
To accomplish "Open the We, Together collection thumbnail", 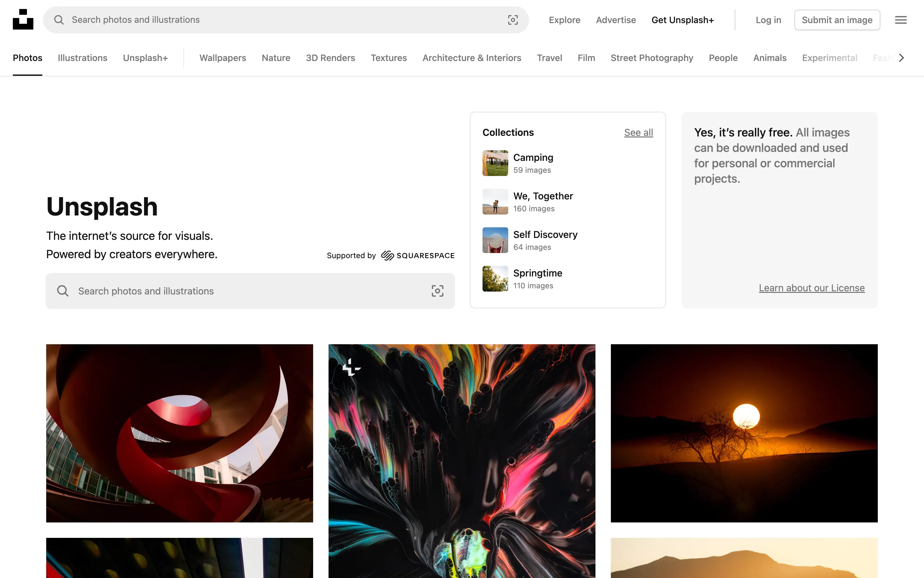I will click(495, 201).
